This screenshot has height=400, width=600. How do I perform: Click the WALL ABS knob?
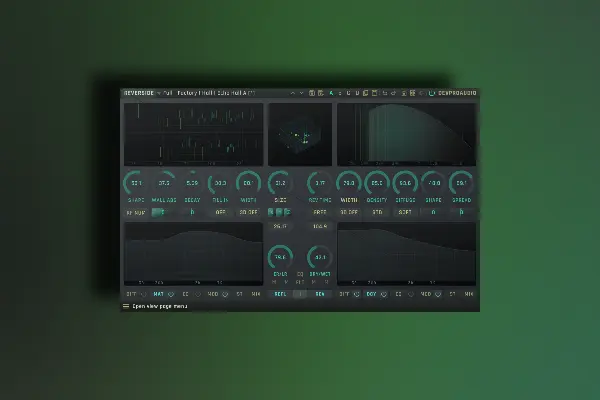pyautogui.click(x=164, y=183)
